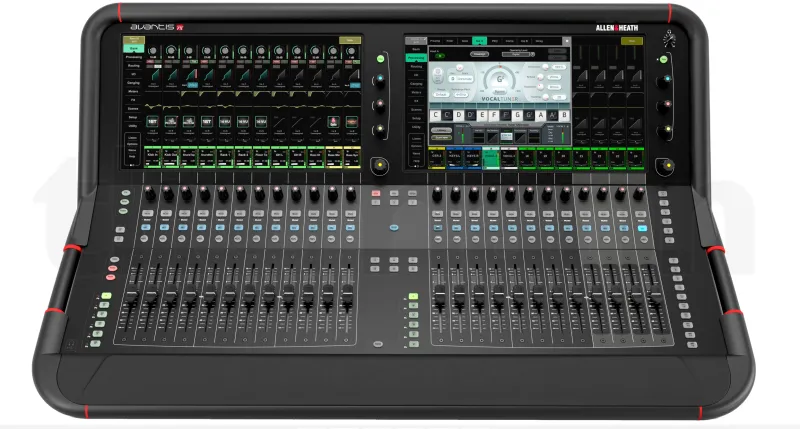The height and width of the screenshot is (429, 800).
Task: Touch large yellow rotary below left screen rotaries
Action: point(379,166)
